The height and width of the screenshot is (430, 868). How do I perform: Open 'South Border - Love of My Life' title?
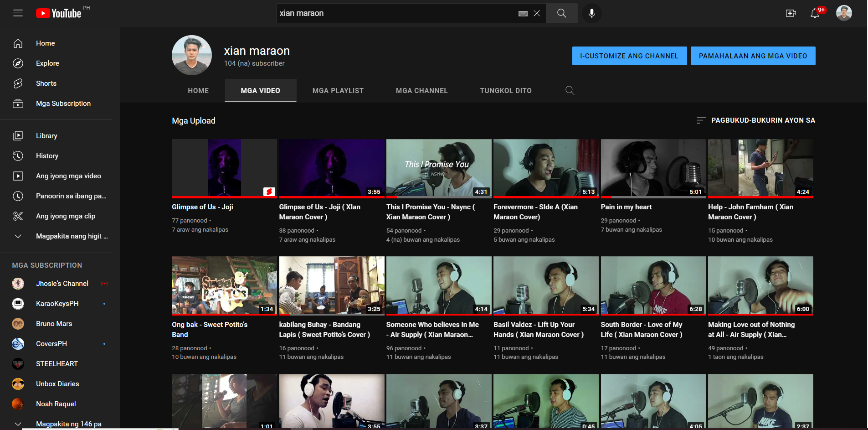pos(642,330)
